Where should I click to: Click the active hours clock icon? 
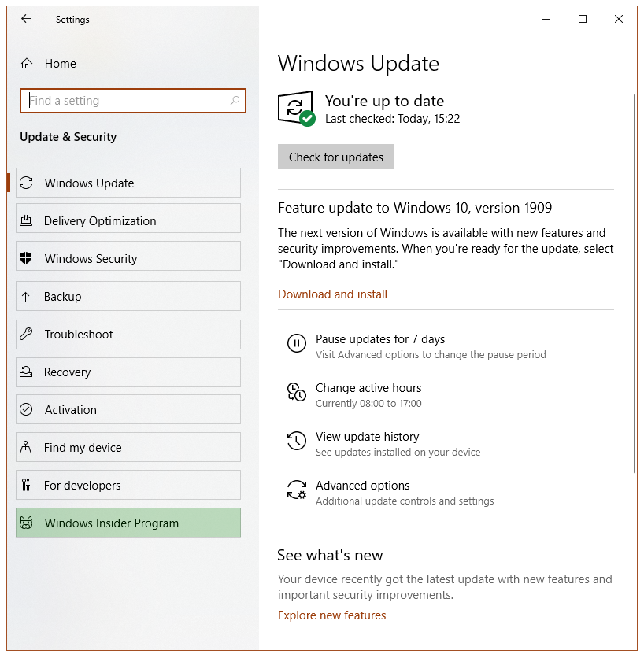(297, 392)
